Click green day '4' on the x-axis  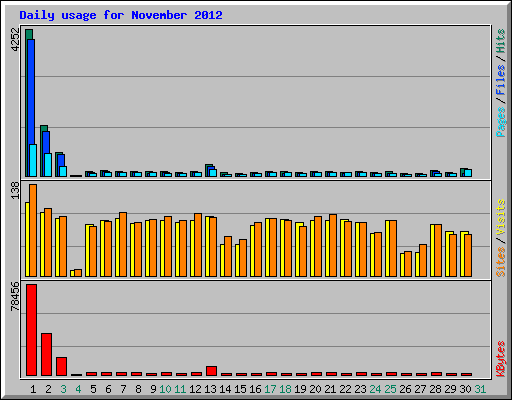pos(78,389)
